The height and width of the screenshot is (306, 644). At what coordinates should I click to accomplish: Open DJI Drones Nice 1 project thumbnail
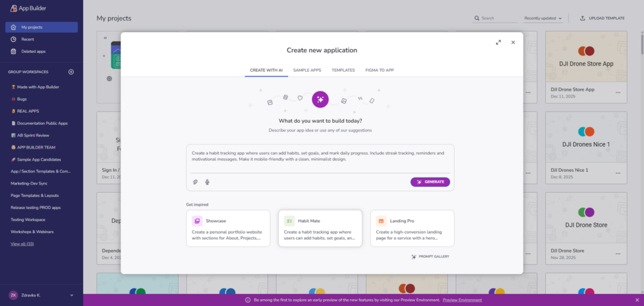tap(586, 137)
